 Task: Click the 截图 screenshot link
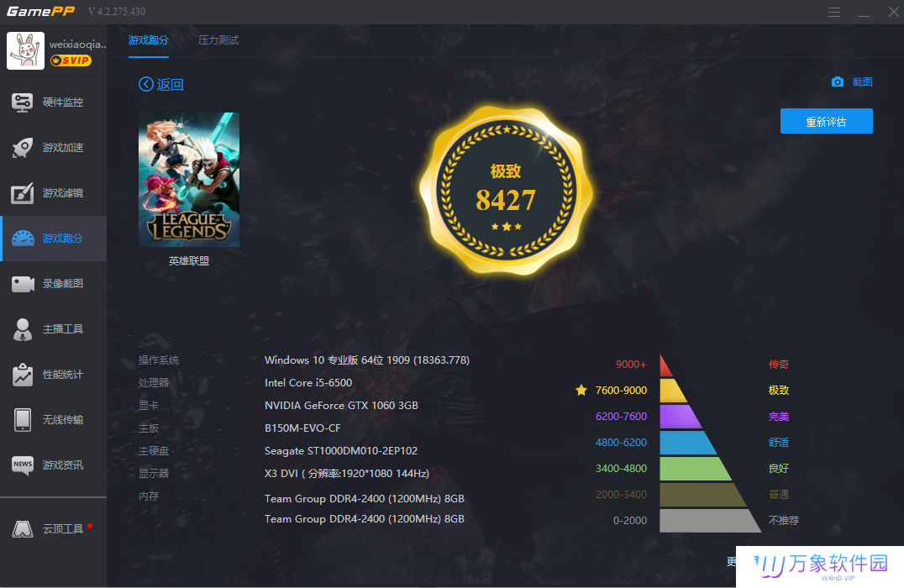[862, 81]
